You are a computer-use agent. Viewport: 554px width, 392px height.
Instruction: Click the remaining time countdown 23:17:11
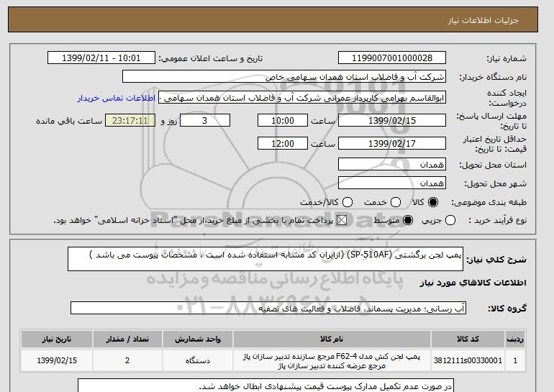point(130,120)
